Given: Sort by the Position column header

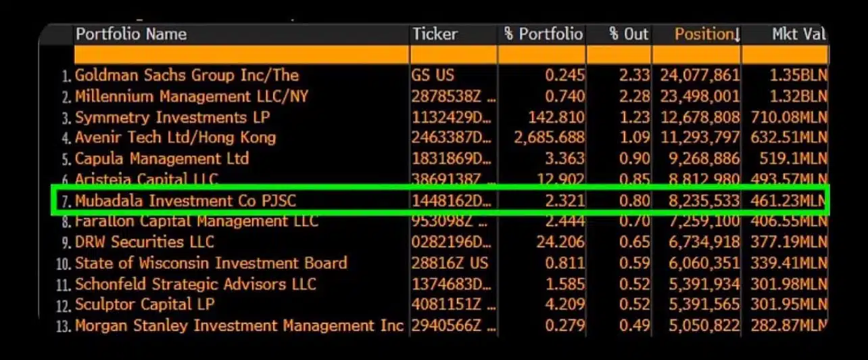Looking at the screenshot, I should click(703, 35).
